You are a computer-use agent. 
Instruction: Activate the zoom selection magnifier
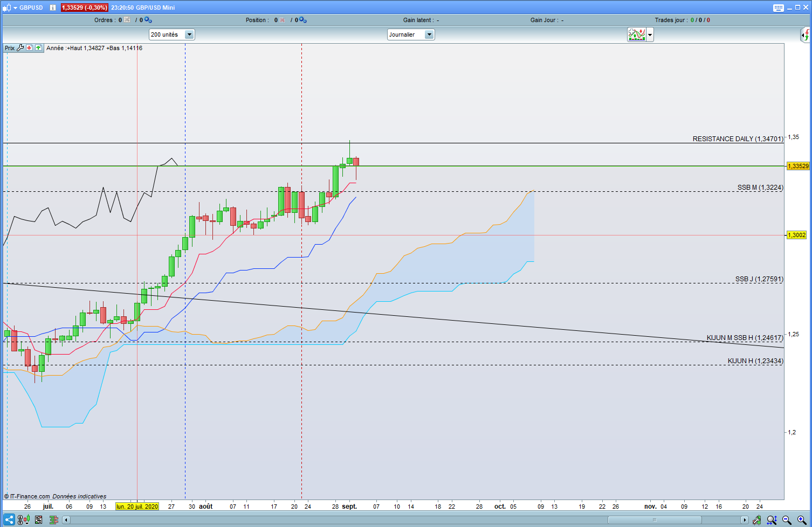[x=772, y=520]
